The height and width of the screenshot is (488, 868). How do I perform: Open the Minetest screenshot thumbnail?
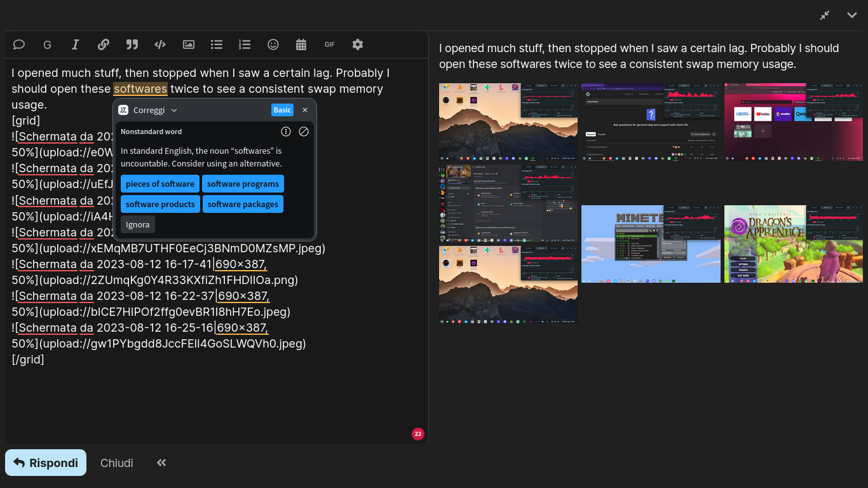pos(651,244)
